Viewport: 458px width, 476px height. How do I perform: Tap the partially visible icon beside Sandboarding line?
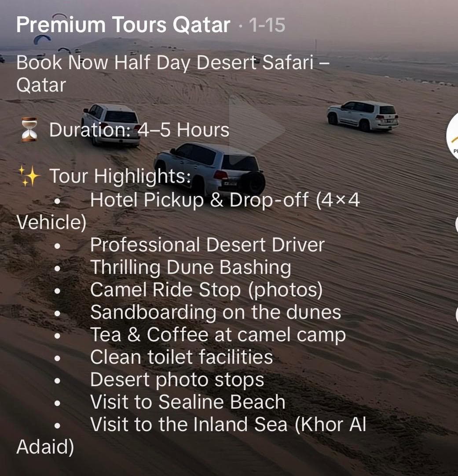(457, 314)
